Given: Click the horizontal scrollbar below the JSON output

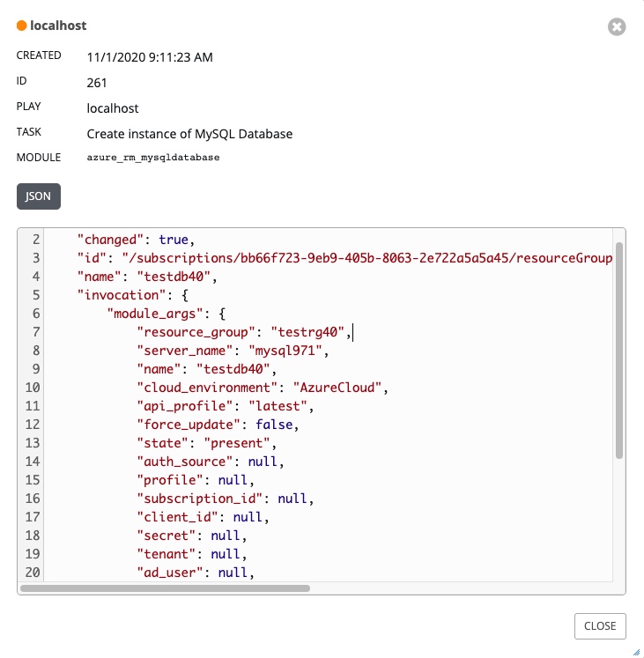Looking at the screenshot, I should pos(165,588).
